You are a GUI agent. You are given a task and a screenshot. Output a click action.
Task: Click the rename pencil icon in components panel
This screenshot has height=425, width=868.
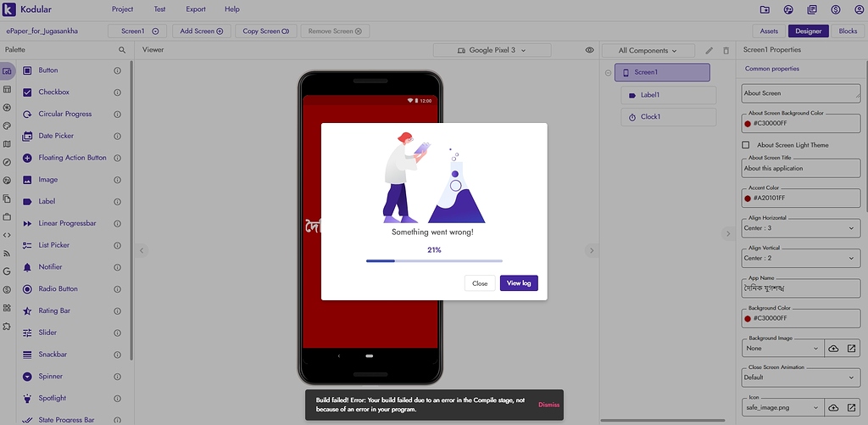click(x=709, y=51)
